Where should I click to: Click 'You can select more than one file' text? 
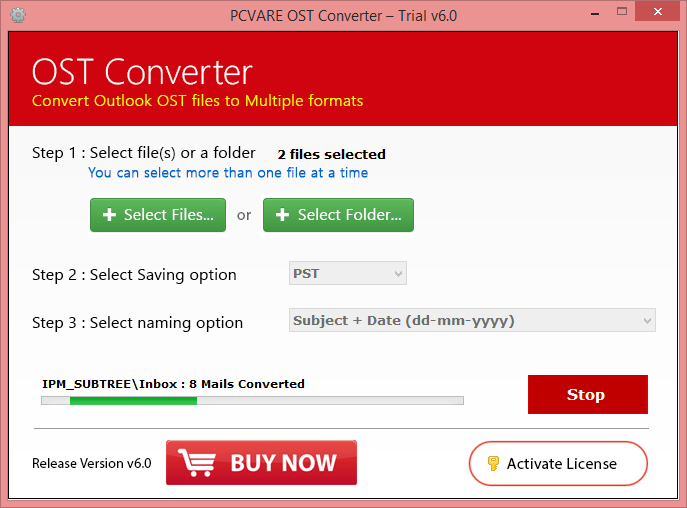click(228, 173)
